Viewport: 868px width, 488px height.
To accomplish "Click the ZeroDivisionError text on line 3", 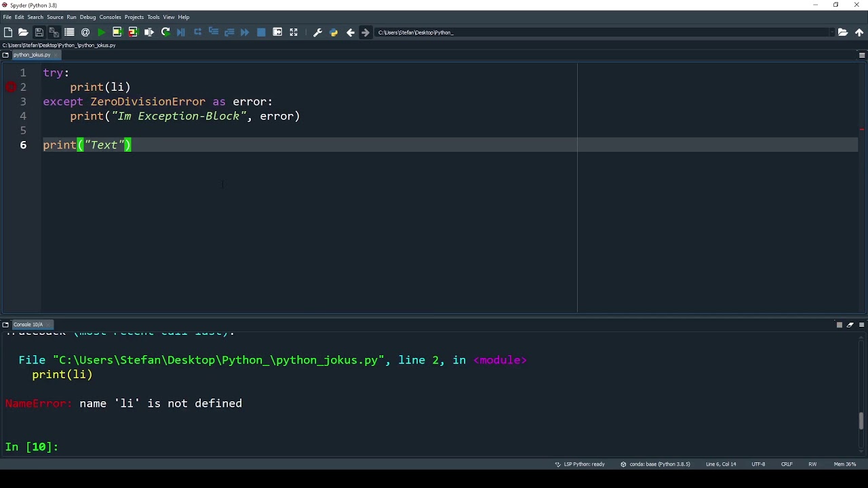I will click(148, 102).
